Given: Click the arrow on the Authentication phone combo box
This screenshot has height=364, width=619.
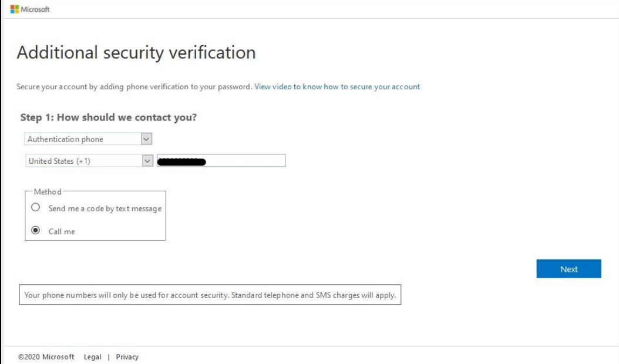Looking at the screenshot, I should (x=146, y=139).
